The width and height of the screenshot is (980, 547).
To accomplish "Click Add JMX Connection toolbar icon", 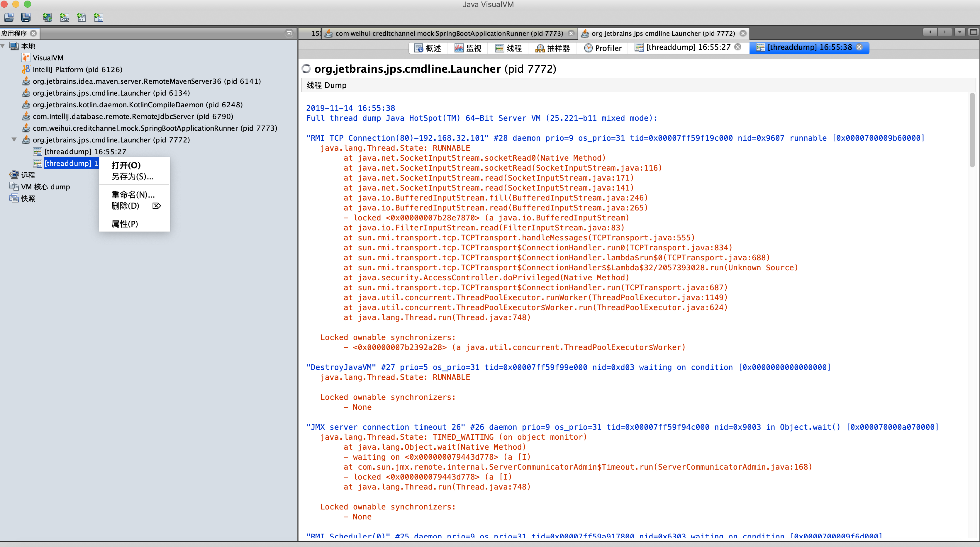I will pos(64,17).
